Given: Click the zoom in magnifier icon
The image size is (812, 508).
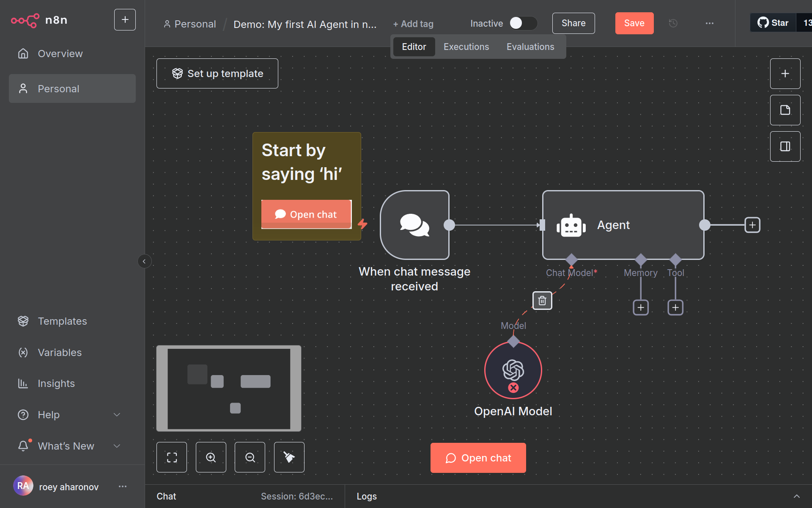Looking at the screenshot, I should (x=211, y=457).
